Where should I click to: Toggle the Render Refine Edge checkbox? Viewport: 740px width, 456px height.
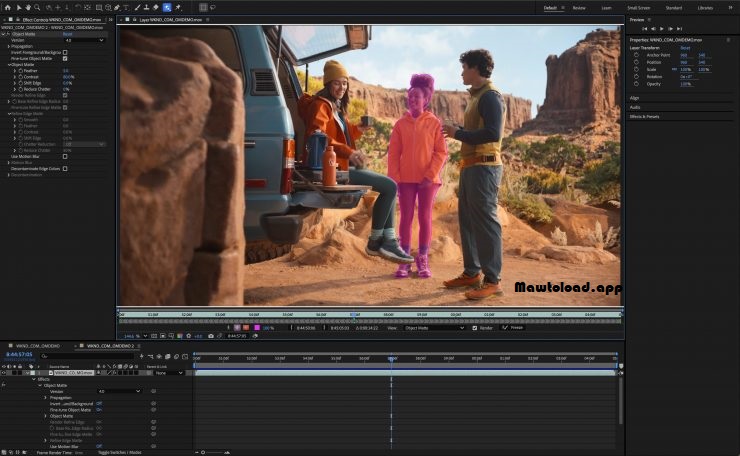pos(65,95)
